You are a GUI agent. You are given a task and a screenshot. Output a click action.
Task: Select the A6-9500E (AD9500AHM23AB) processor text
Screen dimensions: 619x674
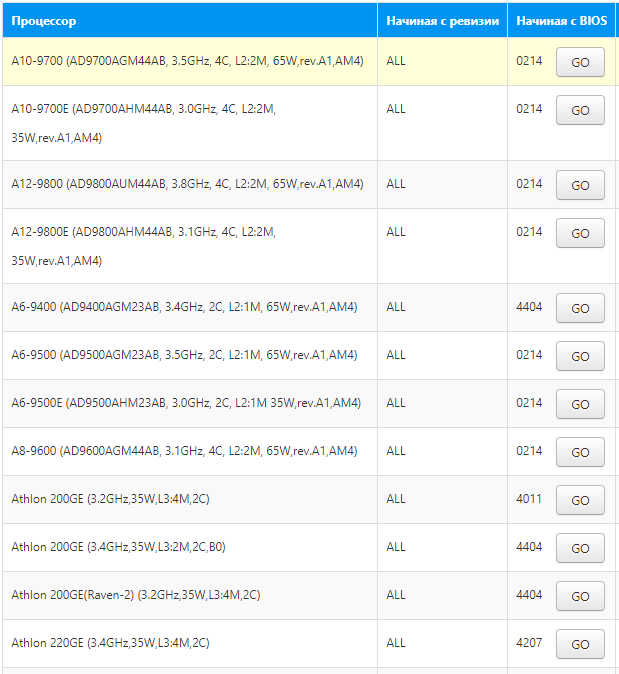(186, 403)
